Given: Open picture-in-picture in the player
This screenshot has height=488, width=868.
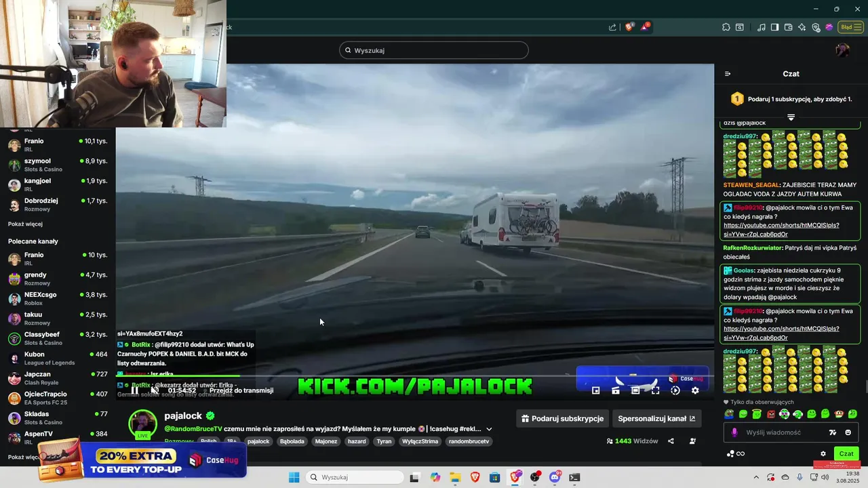Looking at the screenshot, I should point(596,390).
